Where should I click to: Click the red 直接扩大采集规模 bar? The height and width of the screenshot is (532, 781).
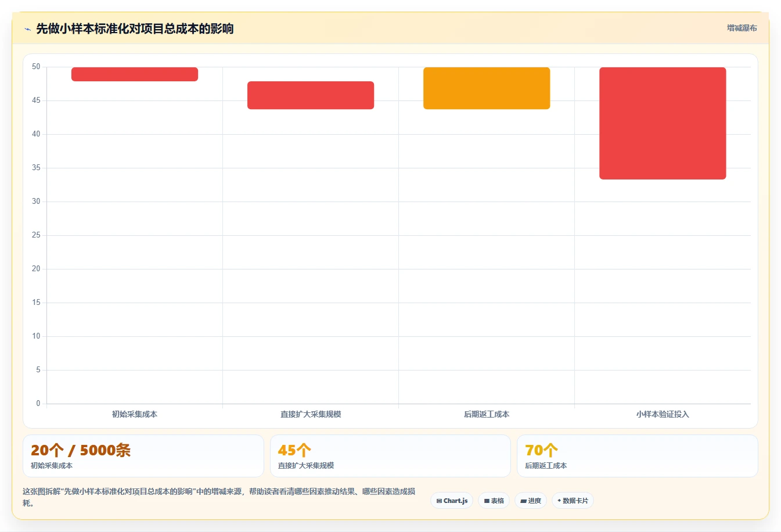click(311, 95)
